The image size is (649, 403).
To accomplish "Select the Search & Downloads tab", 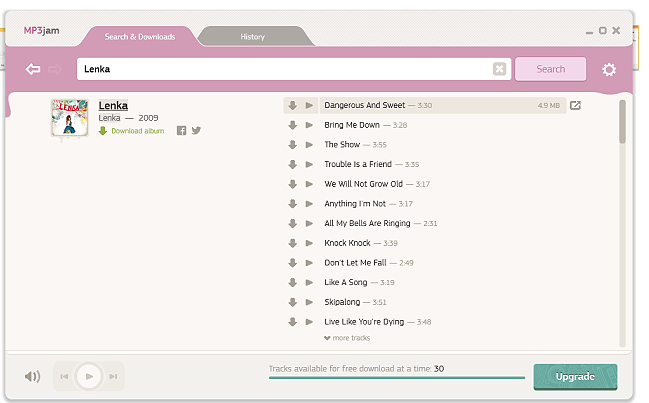I will click(x=140, y=37).
